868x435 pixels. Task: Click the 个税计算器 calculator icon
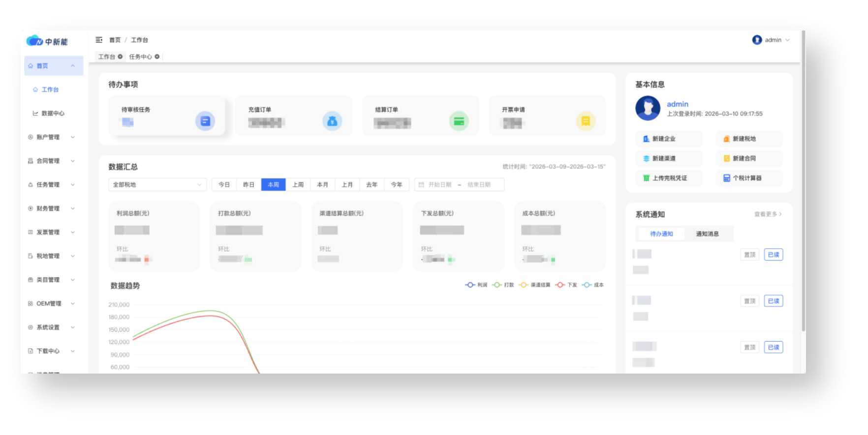click(726, 178)
